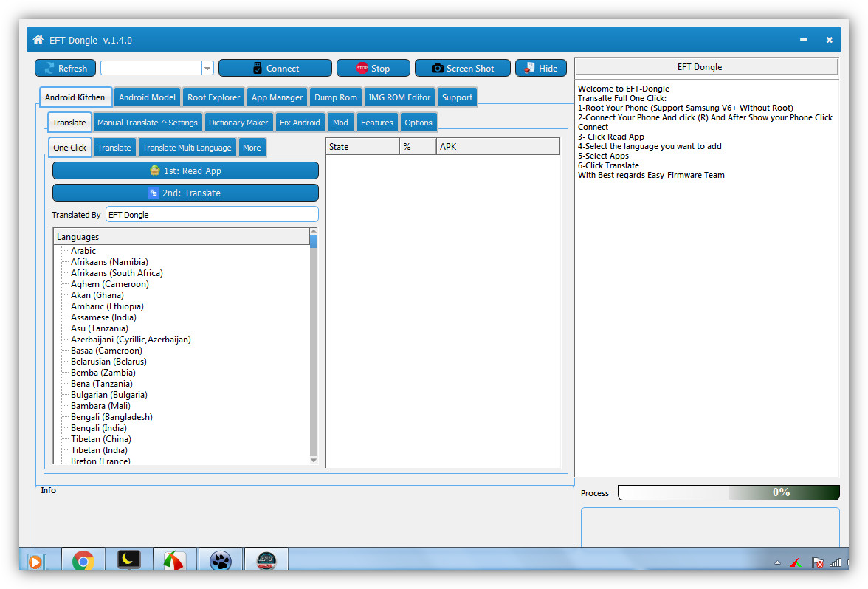
Task: Select Basaa (Cameroon) language
Action: click(x=106, y=351)
